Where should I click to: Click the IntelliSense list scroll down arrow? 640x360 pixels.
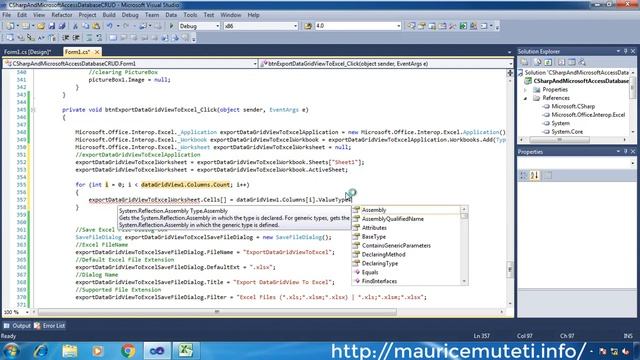tap(464, 281)
